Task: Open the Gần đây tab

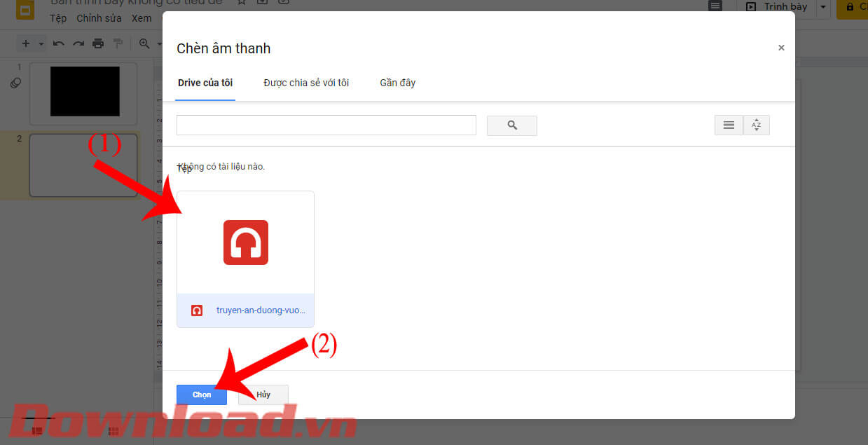Action: coord(398,83)
